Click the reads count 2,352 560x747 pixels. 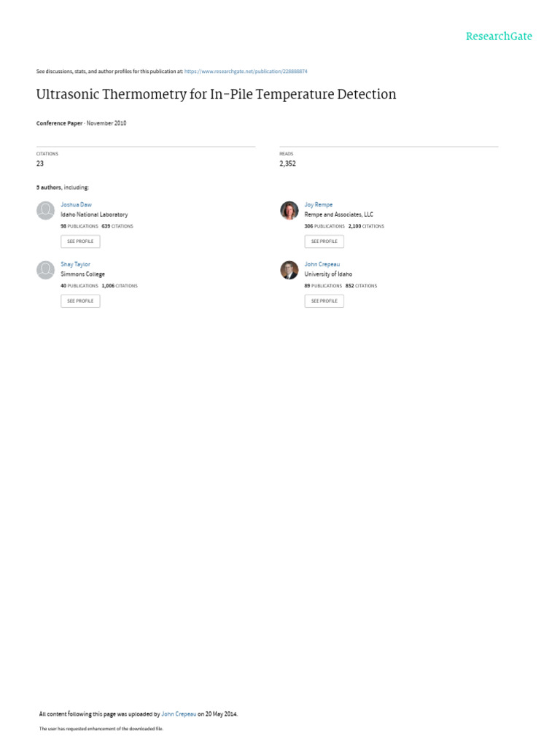287,164
